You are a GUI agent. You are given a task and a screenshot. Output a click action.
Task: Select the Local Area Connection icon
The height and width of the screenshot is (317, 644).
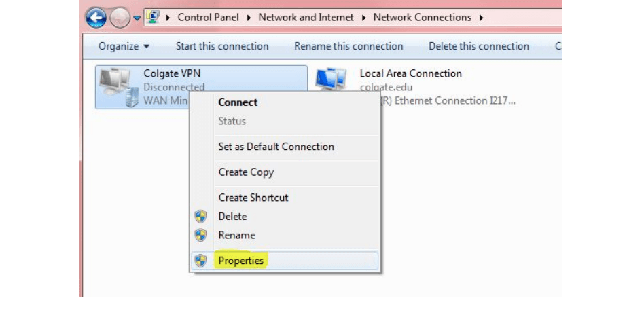pos(332,80)
